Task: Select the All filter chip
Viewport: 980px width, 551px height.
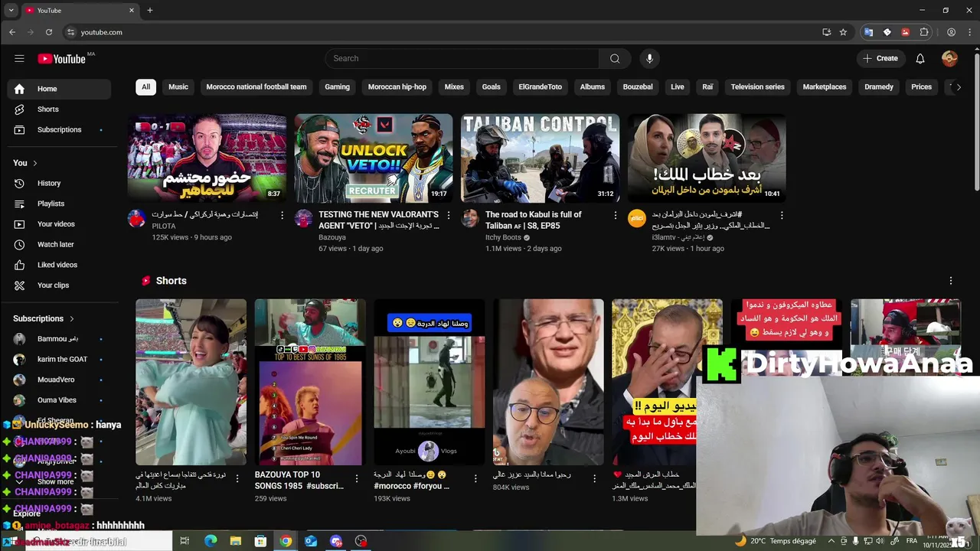Action: point(145,86)
